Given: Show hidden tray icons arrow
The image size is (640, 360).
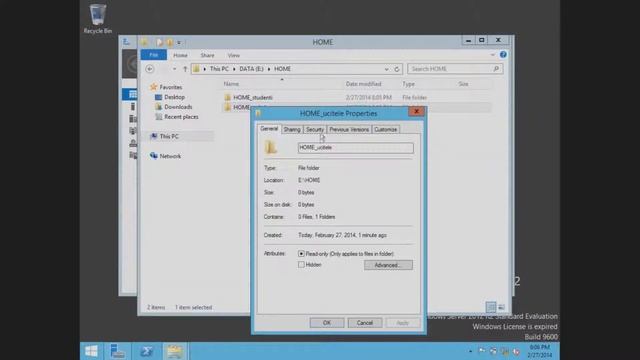Looking at the screenshot, I should click(470, 351).
